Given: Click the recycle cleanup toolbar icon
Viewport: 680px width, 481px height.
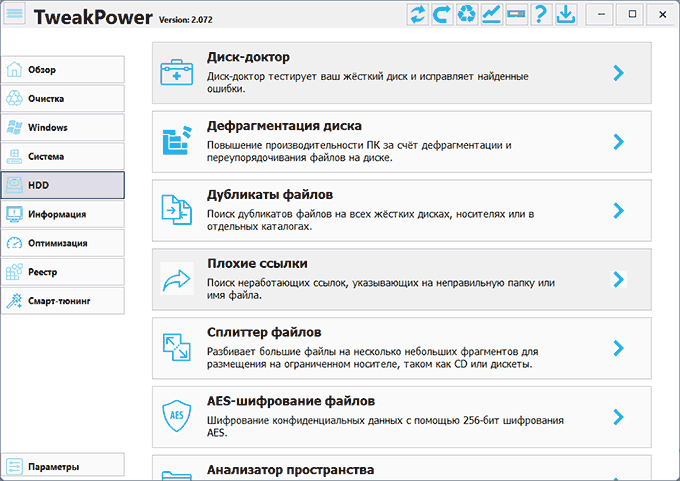Looking at the screenshot, I should pos(467,14).
